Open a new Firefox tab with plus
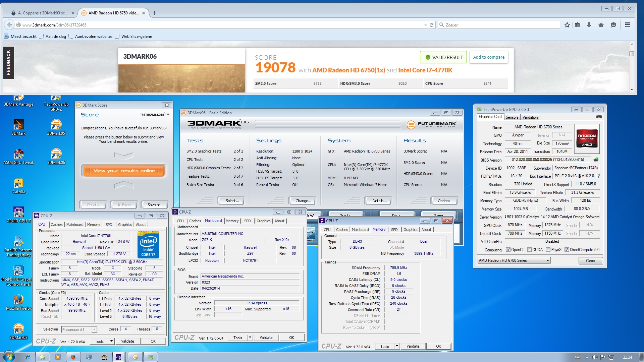 [155, 13]
